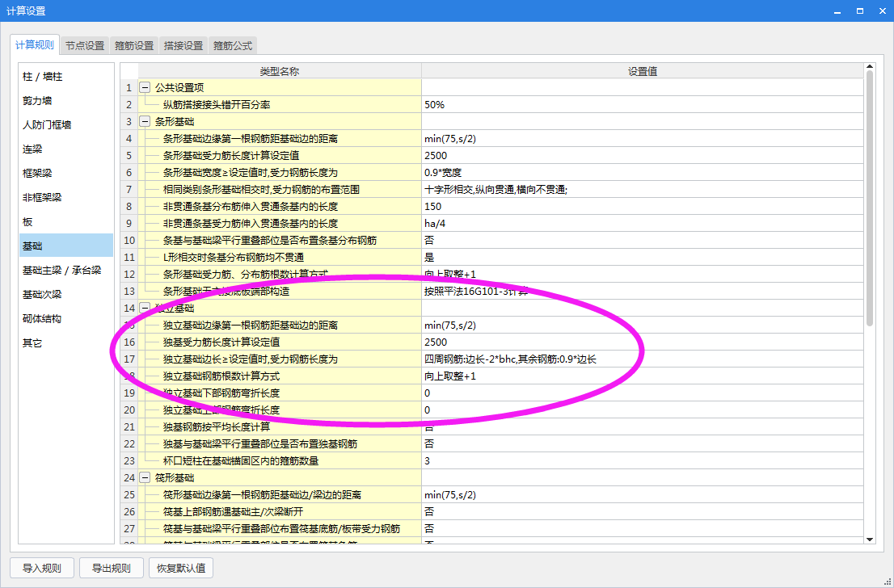Open the 搭接设置 tab
Screen dimensions: 894x588
point(183,45)
